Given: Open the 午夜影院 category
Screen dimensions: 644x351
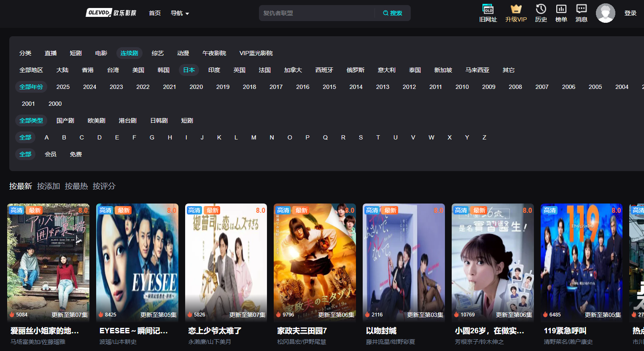Looking at the screenshot, I should click(x=214, y=53).
